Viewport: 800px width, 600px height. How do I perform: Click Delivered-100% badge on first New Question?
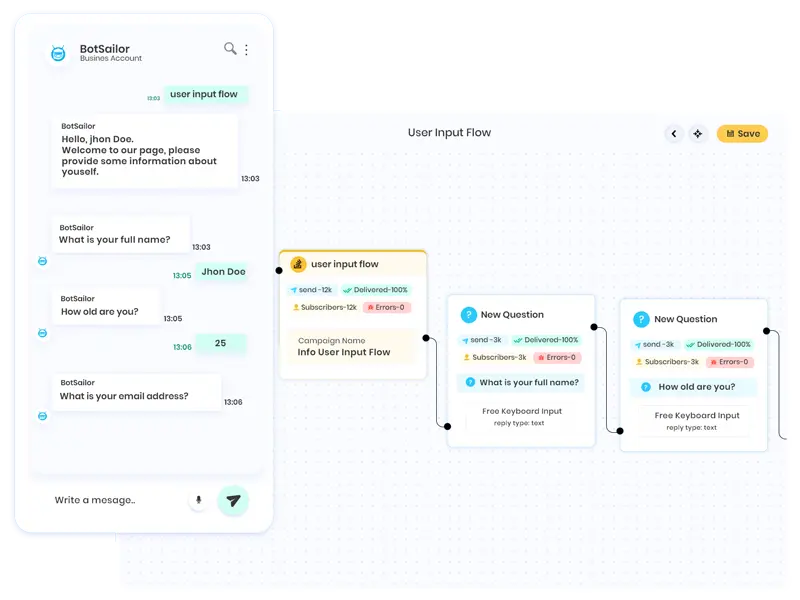[x=545, y=340]
